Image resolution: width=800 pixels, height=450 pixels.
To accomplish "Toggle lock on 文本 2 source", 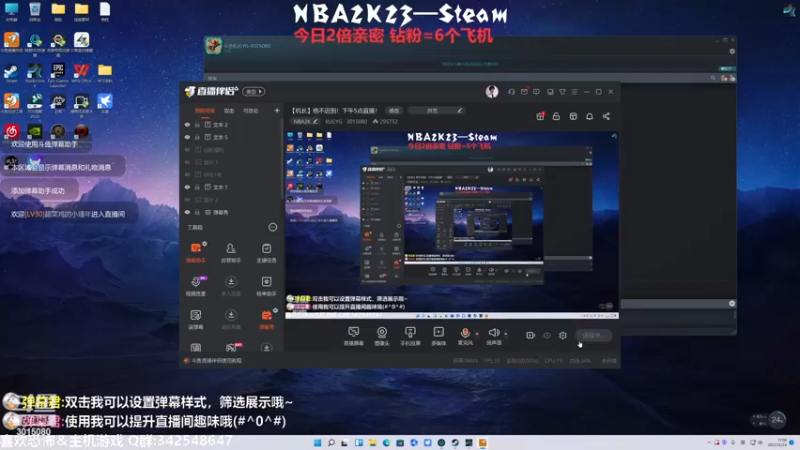I will [x=197, y=124].
